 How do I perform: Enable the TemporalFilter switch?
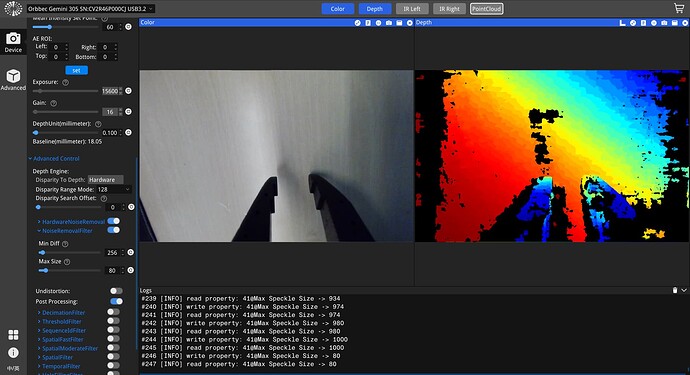(114, 365)
